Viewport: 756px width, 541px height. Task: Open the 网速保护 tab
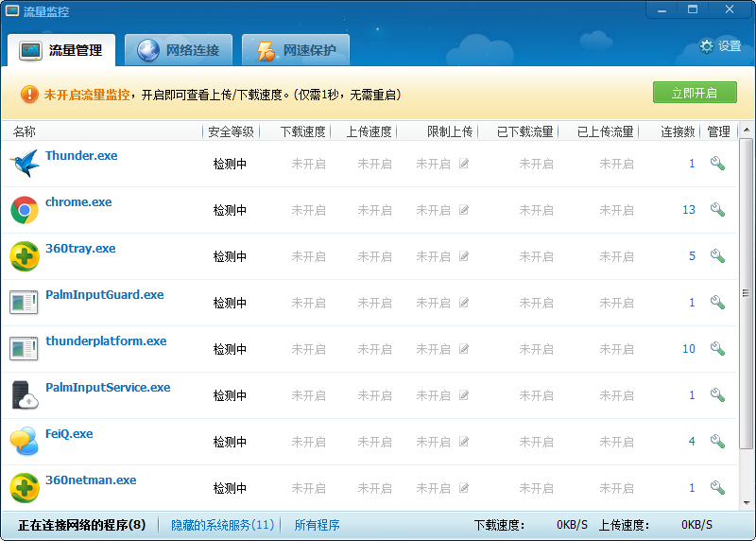(x=295, y=50)
